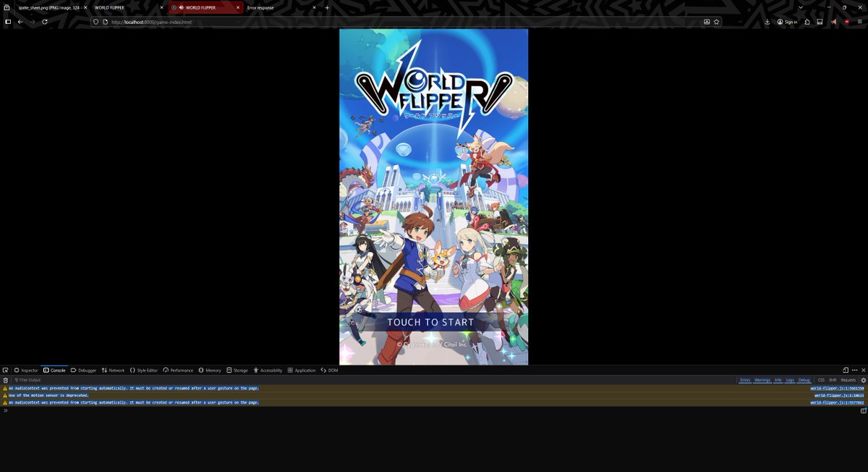The width and height of the screenshot is (868, 472).
Task: Open the DOM devtools panel
Action: tap(329, 370)
